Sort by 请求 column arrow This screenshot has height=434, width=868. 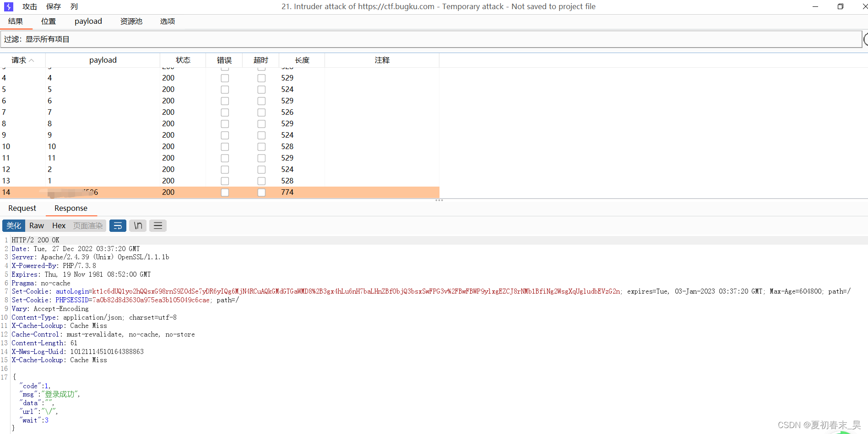(32, 60)
